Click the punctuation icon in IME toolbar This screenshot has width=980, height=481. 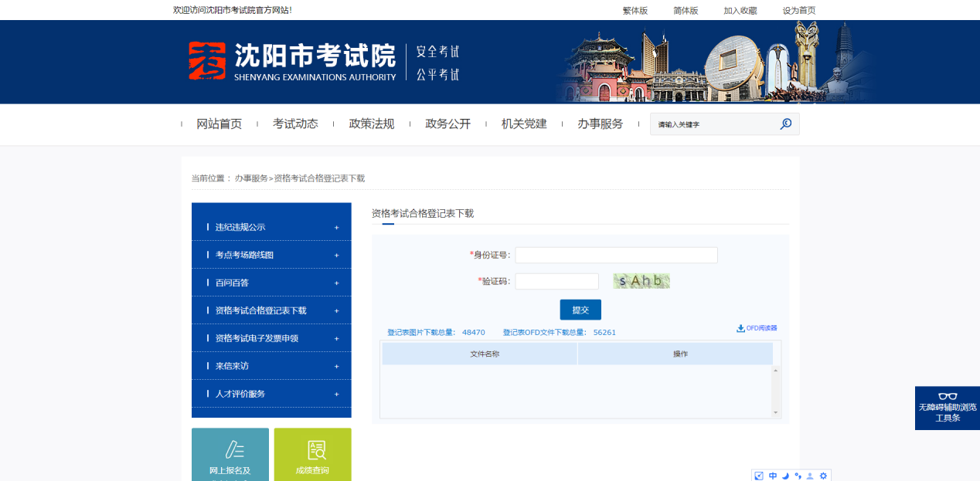pos(798,476)
